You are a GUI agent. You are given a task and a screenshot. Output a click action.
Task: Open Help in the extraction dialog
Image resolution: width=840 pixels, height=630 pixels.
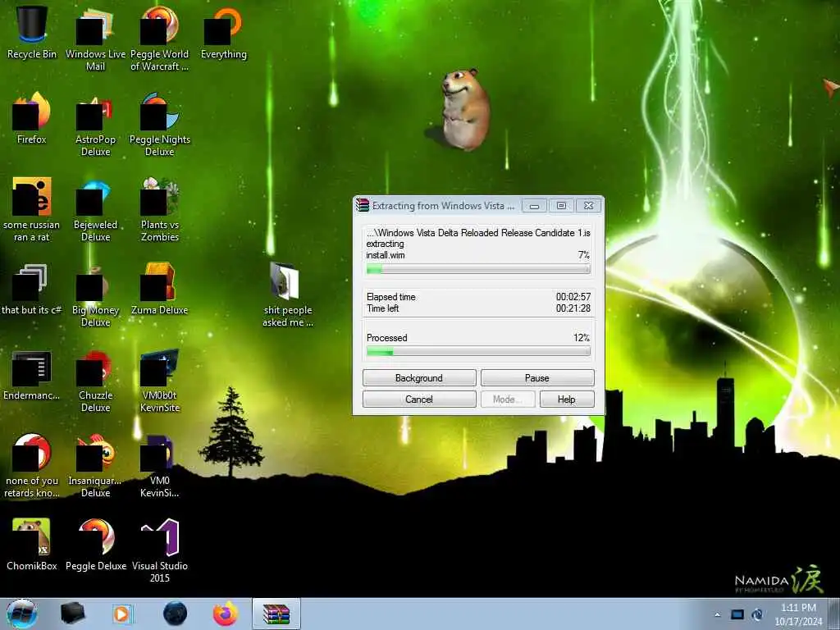pyautogui.click(x=566, y=399)
